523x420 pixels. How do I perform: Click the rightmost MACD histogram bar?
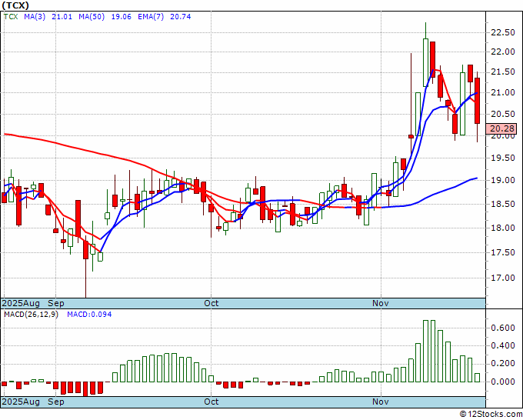pyautogui.click(x=478, y=378)
